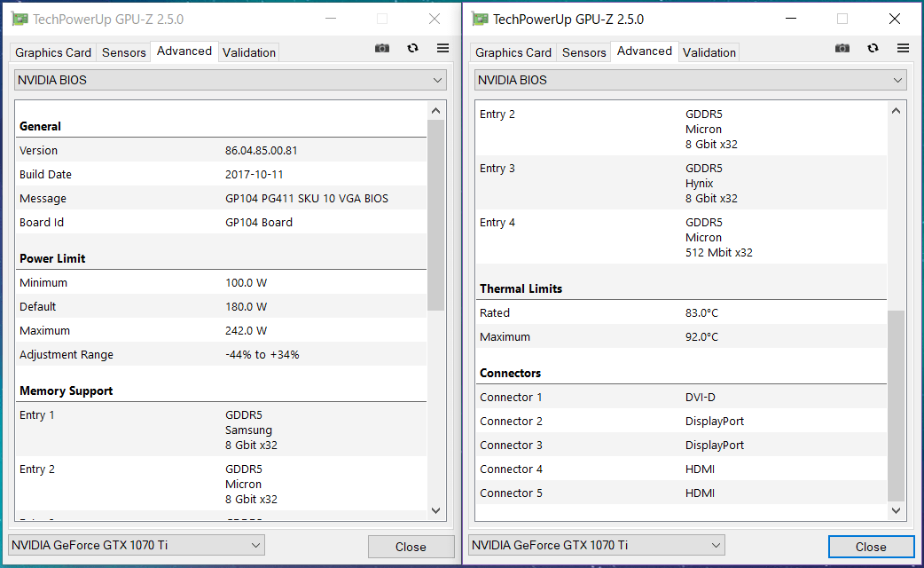Click the Close button in right GPU-Z window
This screenshot has width=924, height=568.
coord(871,547)
